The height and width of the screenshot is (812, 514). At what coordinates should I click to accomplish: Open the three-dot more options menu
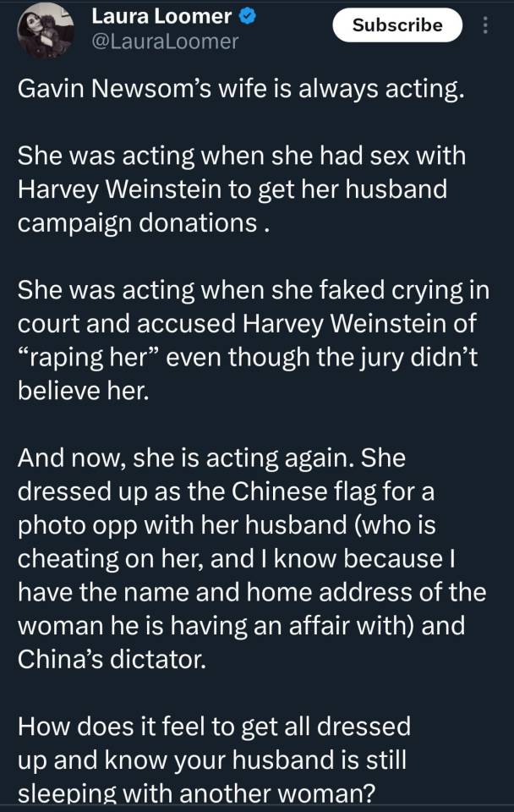(484, 25)
